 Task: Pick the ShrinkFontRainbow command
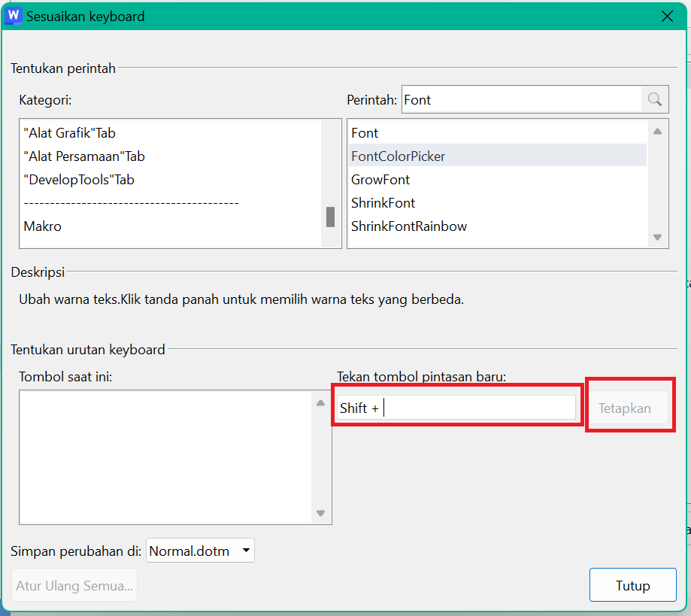tap(409, 226)
